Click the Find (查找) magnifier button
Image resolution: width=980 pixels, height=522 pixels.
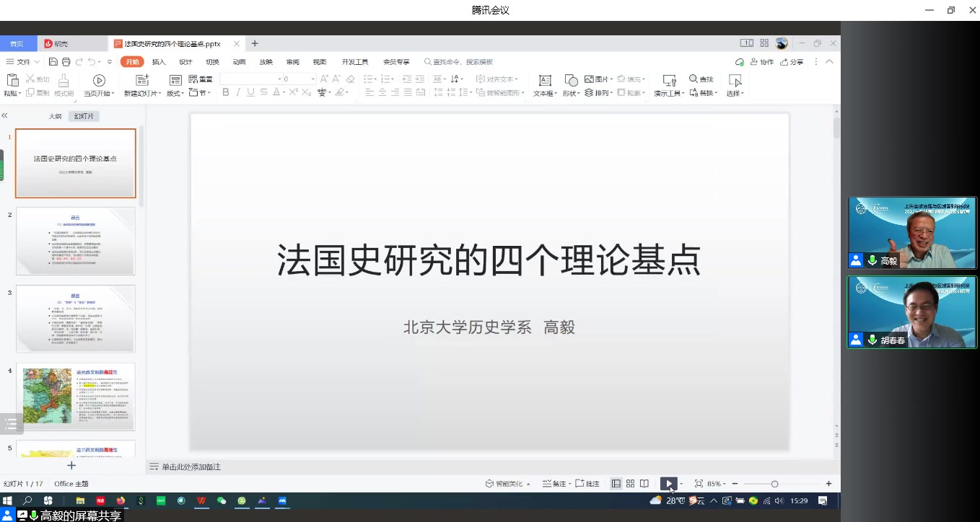pos(701,79)
